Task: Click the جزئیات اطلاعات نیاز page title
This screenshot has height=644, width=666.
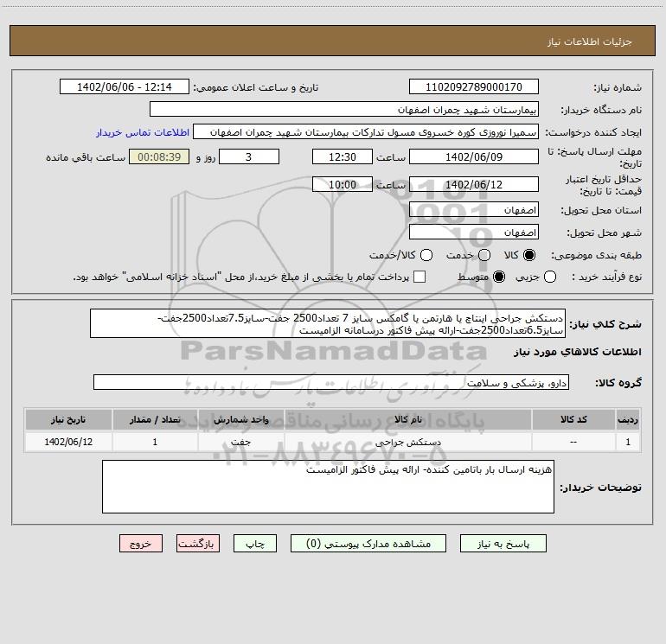Action: click(x=590, y=41)
